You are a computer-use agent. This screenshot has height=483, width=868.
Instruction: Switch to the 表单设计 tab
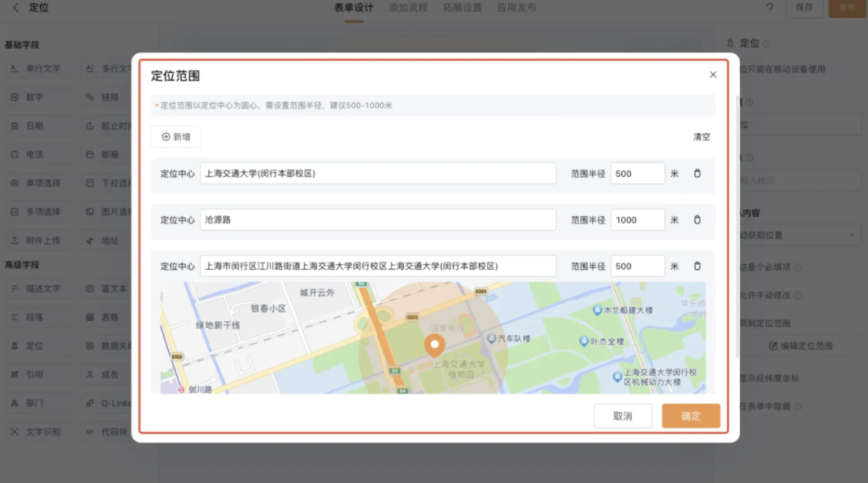click(354, 8)
